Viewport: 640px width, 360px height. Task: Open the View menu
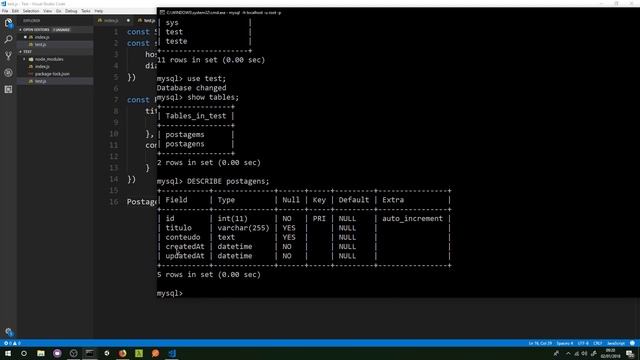pyautogui.click(x=47, y=11)
